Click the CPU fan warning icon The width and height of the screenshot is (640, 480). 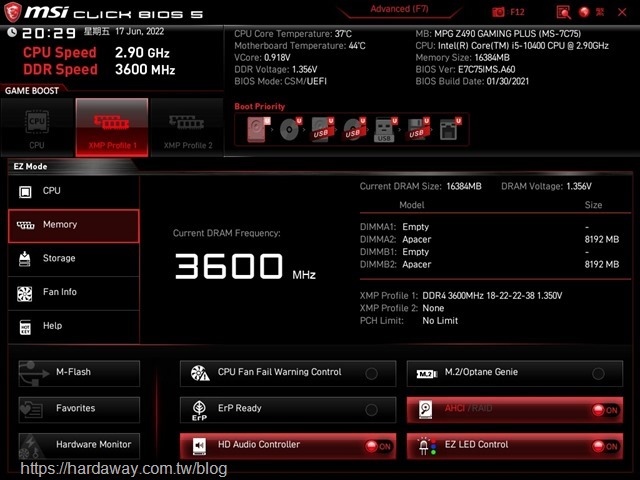pyautogui.click(x=200, y=373)
